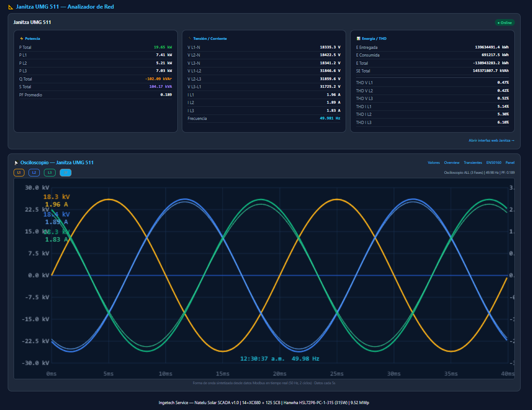
Task: Click the oscilloscope icon next to Osciloscopio heading
Action: coord(16,162)
